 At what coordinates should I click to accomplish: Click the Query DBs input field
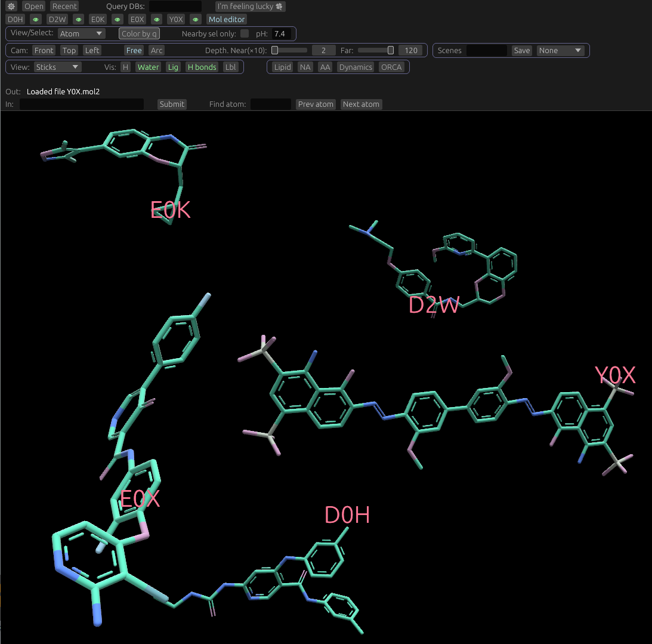pyautogui.click(x=175, y=6)
